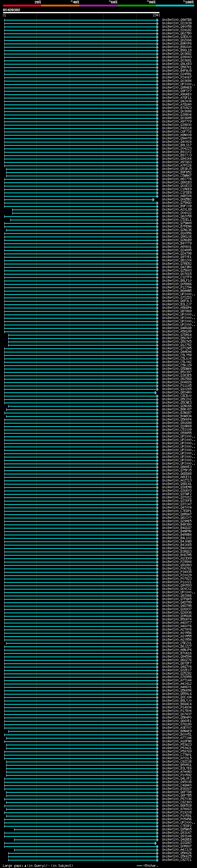Click hit label UniRef100_A2XL89
This screenshot has height=868, width=197.
click(x=177, y=209)
